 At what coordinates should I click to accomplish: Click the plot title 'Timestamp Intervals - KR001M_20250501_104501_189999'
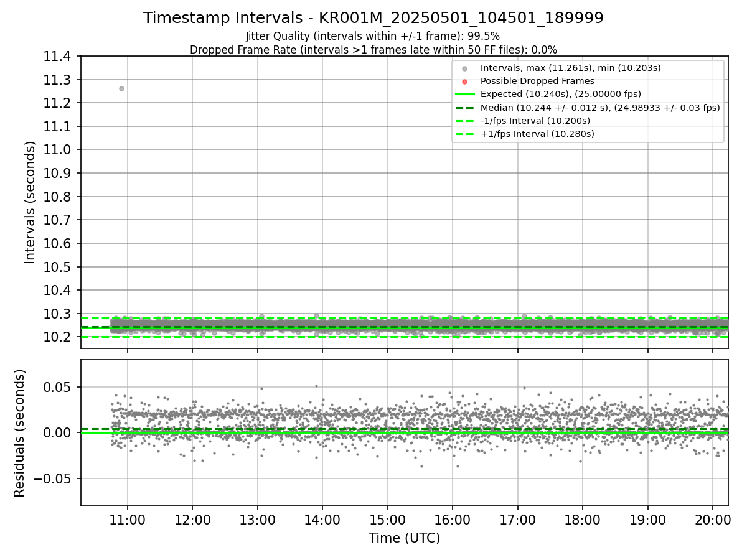tap(373, 18)
